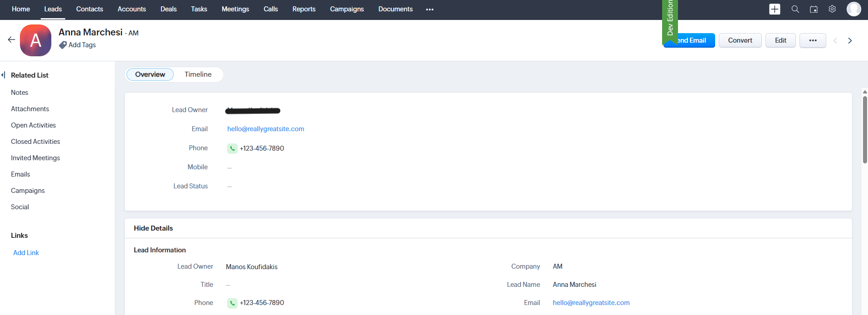Switch to the Timeline tab

pos(198,74)
